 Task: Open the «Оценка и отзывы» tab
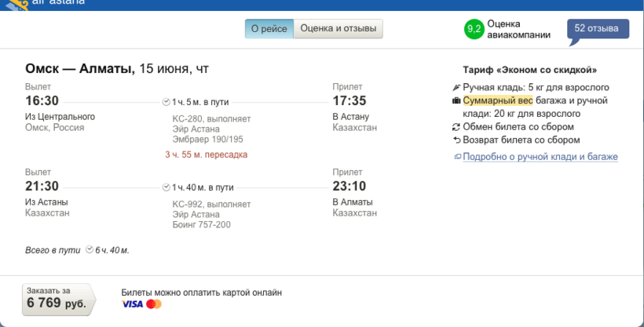[x=338, y=29]
